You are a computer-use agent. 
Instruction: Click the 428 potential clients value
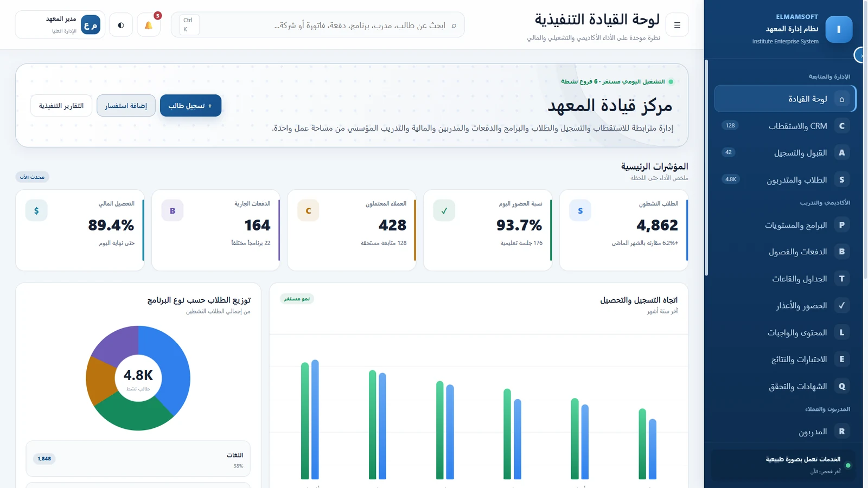pyautogui.click(x=392, y=225)
